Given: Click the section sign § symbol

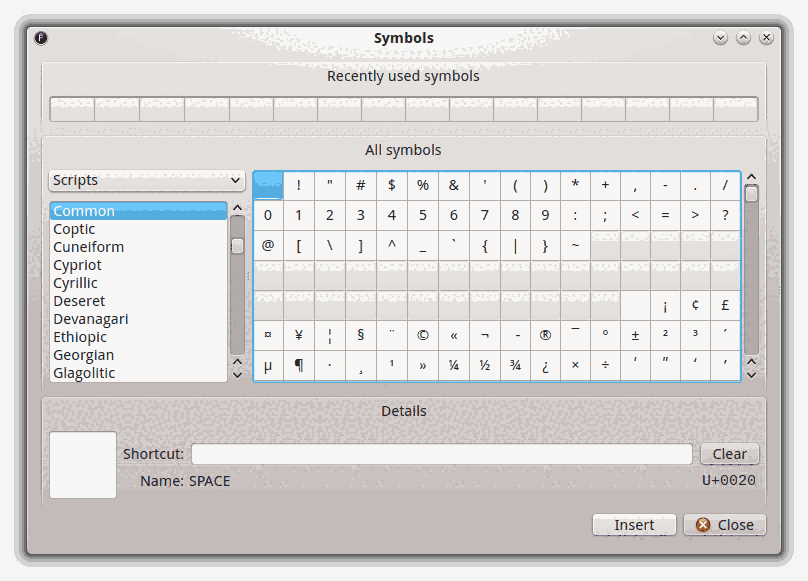Looking at the screenshot, I should pyautogui.click(x=361, y=335).
